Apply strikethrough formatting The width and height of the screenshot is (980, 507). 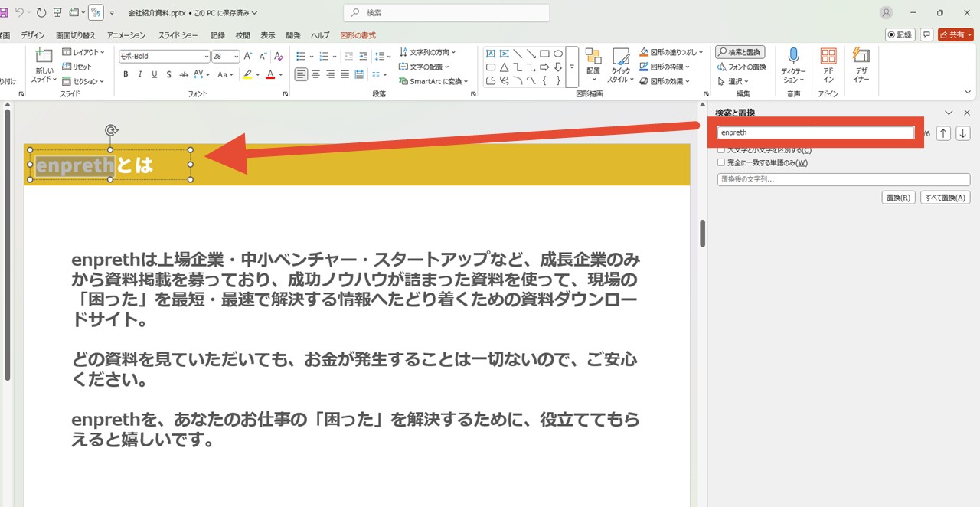tap(183, 74)
